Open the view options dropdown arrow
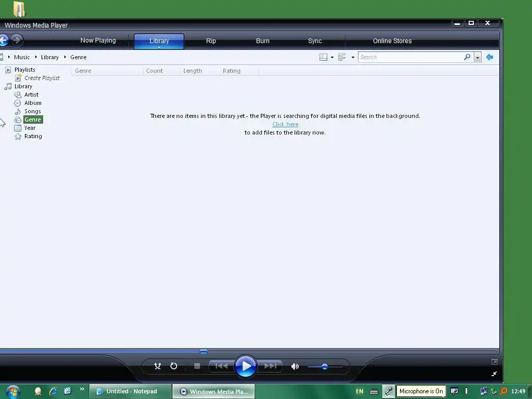The width and height of the screenshot is (532, 399). tap(353, 57)
